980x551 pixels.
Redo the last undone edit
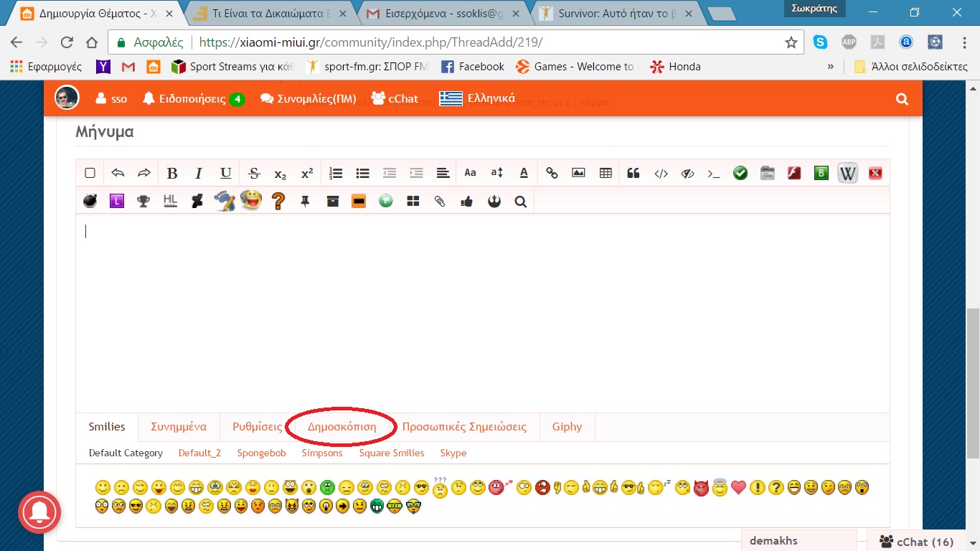144,173
